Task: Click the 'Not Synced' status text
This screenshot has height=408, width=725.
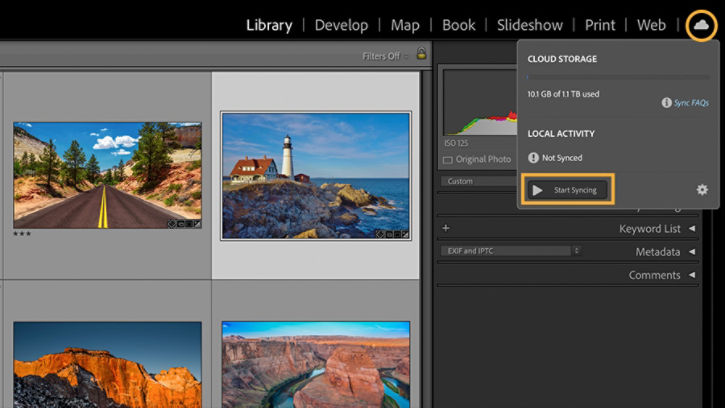Action: pos(562,158)
